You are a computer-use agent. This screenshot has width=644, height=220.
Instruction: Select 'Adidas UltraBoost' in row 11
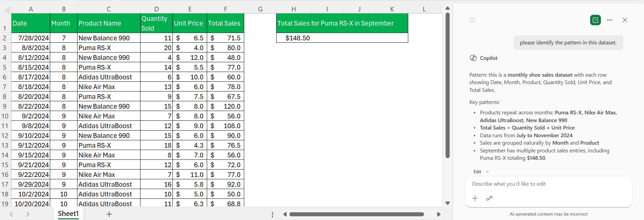pyautogui.click(x=109, y=126)
